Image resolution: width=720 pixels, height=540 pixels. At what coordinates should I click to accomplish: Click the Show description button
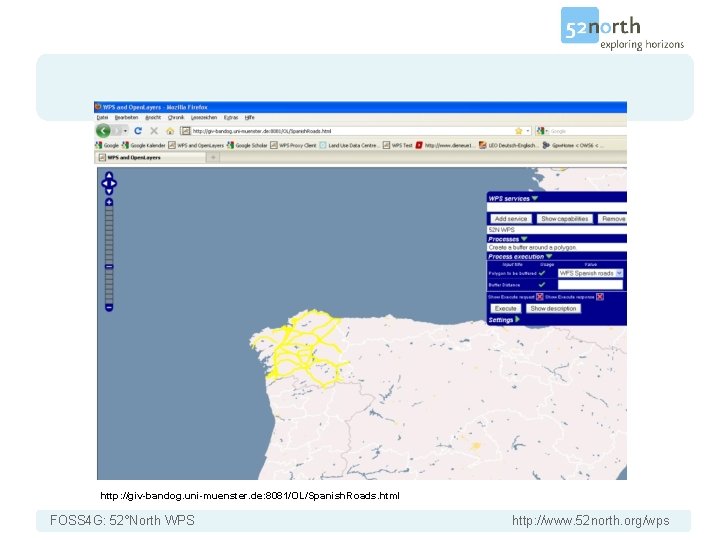(553, 309)
